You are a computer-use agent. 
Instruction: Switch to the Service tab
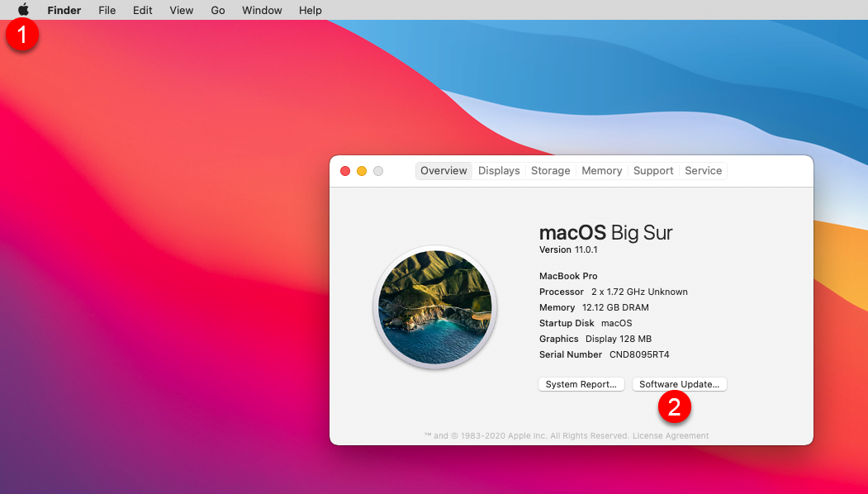click(x=703, y=170)
